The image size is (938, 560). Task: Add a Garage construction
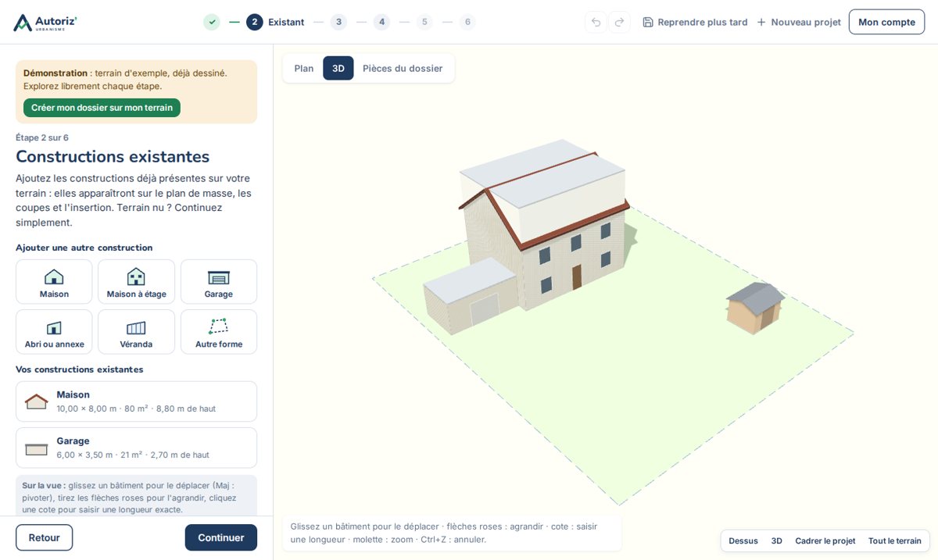pos(219,282)
